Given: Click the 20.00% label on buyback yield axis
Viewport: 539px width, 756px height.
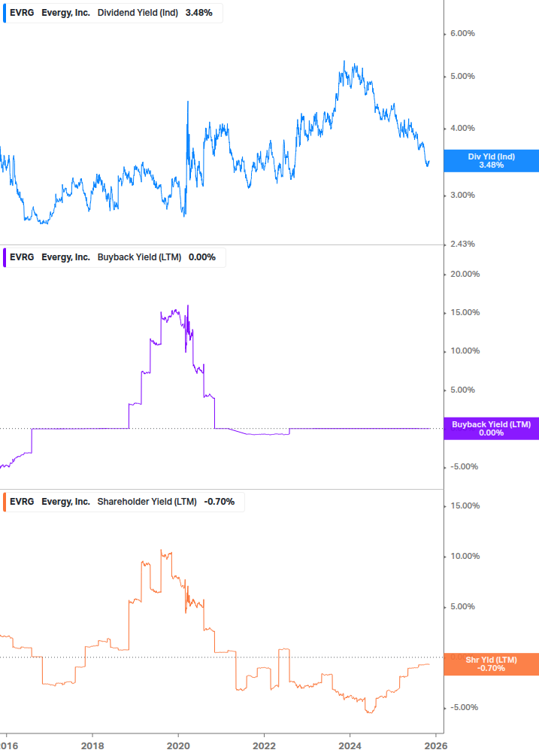Looking at the screenshot, I should pyautogui.click(x=465, y=274).
